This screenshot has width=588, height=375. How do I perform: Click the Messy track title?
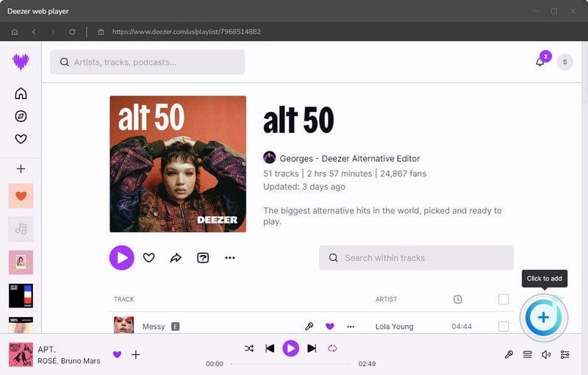[154, 326]
